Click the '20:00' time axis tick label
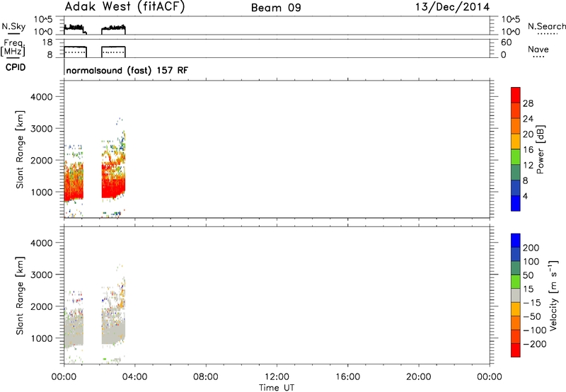The image size is (566, 392). point(418,377)
